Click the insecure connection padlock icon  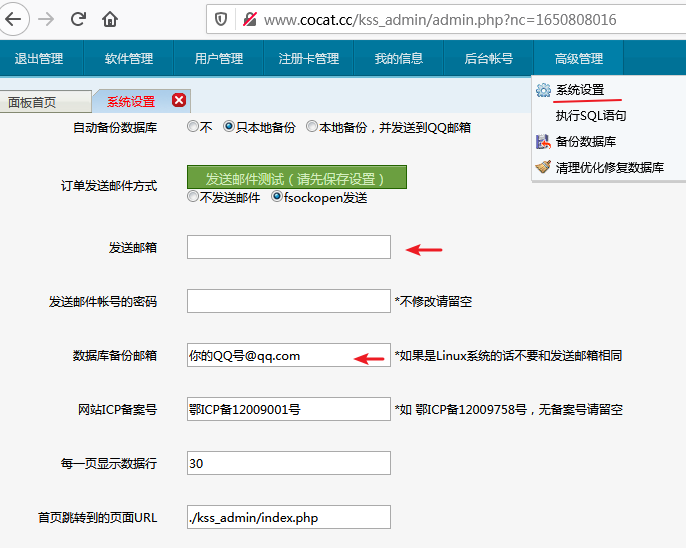pyautogui.click(x=250, y=19)
